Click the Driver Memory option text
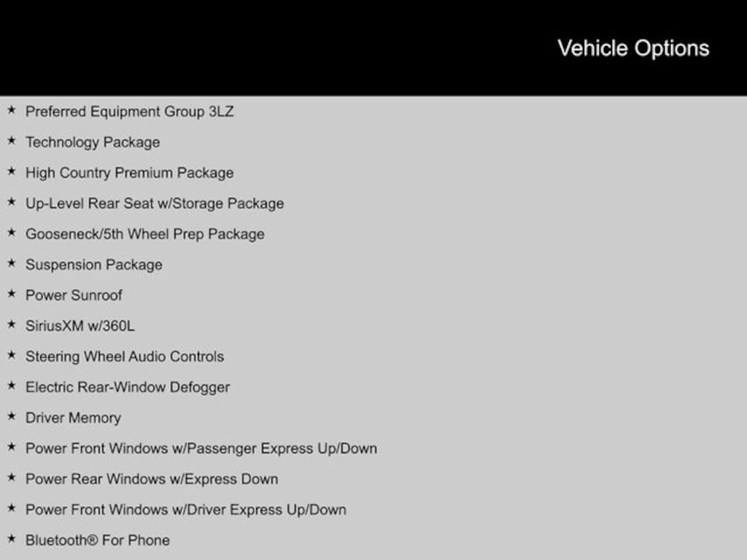Screen dimensions: 747x560 point(73,418)
